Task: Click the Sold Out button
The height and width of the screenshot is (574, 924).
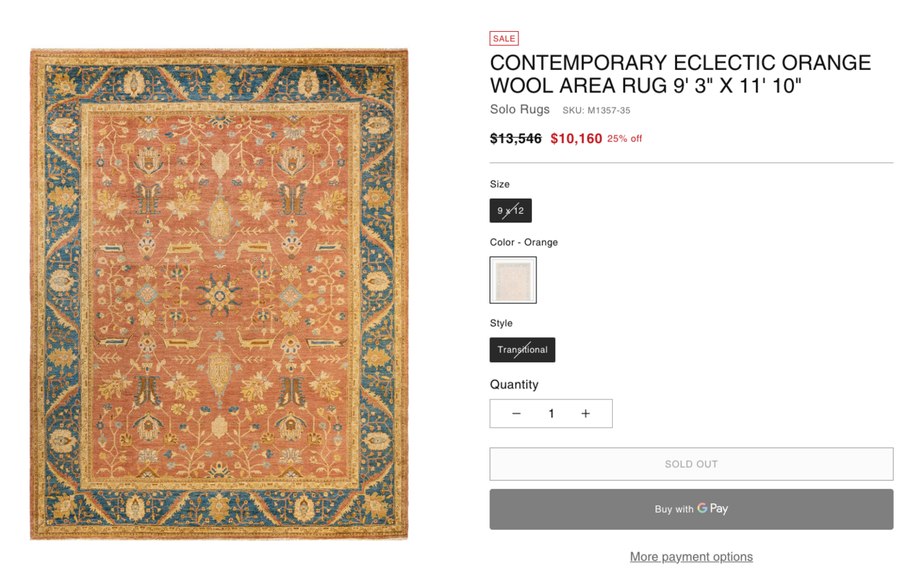Action: click(x=691, y=464)
